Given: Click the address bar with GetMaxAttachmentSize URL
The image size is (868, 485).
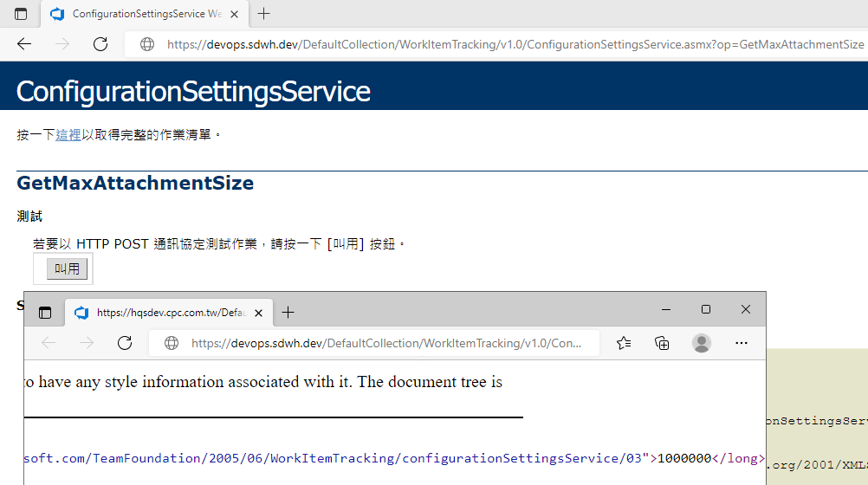Looking at the screenshot, I should [x=511, y=44].
